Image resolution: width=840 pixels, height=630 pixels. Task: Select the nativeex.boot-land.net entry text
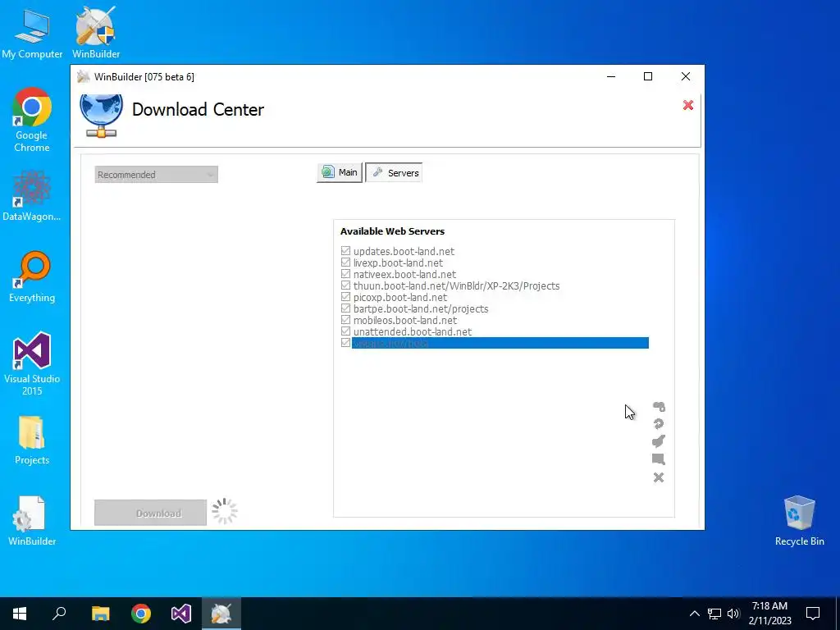pos(404,274)
